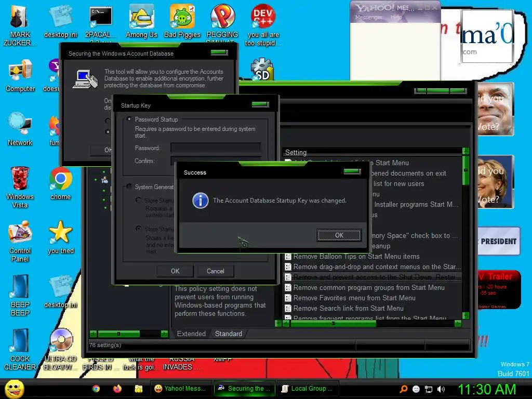Launch Chrome from taskbar quick launch

pyautogui.click(x=96, y=389)
